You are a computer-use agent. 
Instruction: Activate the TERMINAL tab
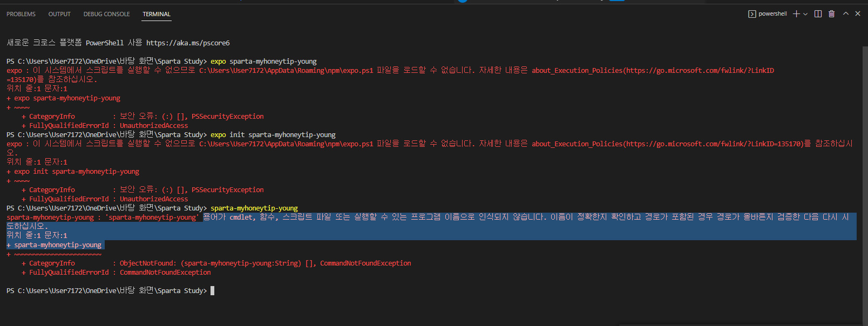click(x=157, y=14)
